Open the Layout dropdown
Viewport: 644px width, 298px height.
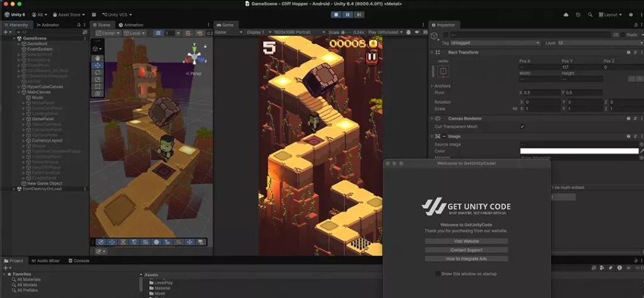click(610, 15)
